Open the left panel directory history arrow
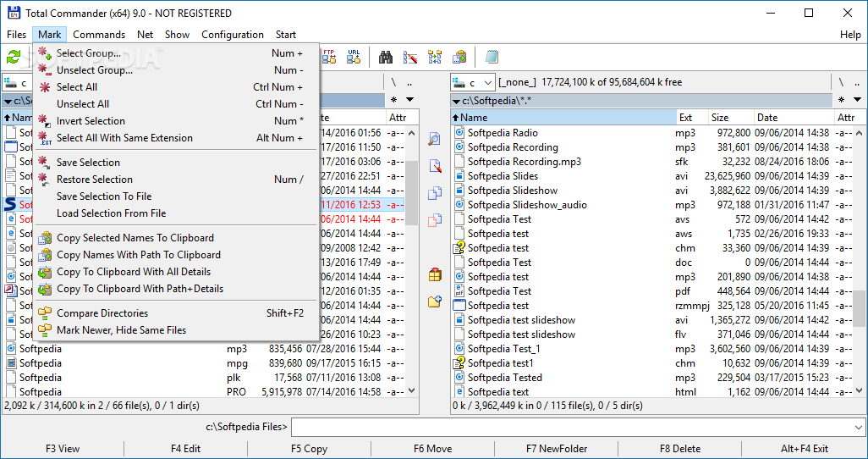Image resolution: width=868 pixels, height=459 pixels. tap(409, 100)
